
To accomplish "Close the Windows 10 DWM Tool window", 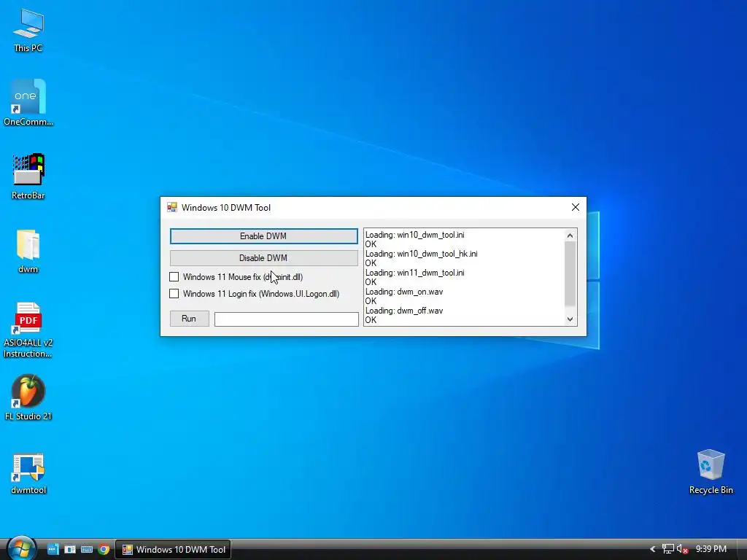I will [x=575, y=207].
